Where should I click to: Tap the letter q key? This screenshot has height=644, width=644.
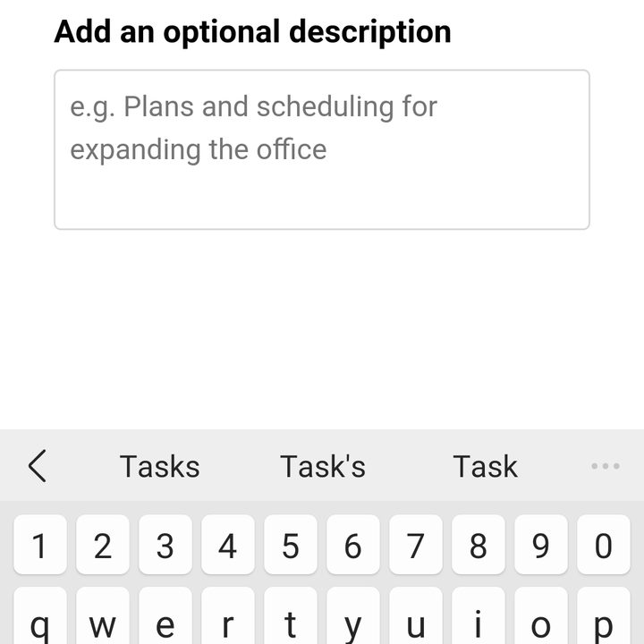click(40, 616)
